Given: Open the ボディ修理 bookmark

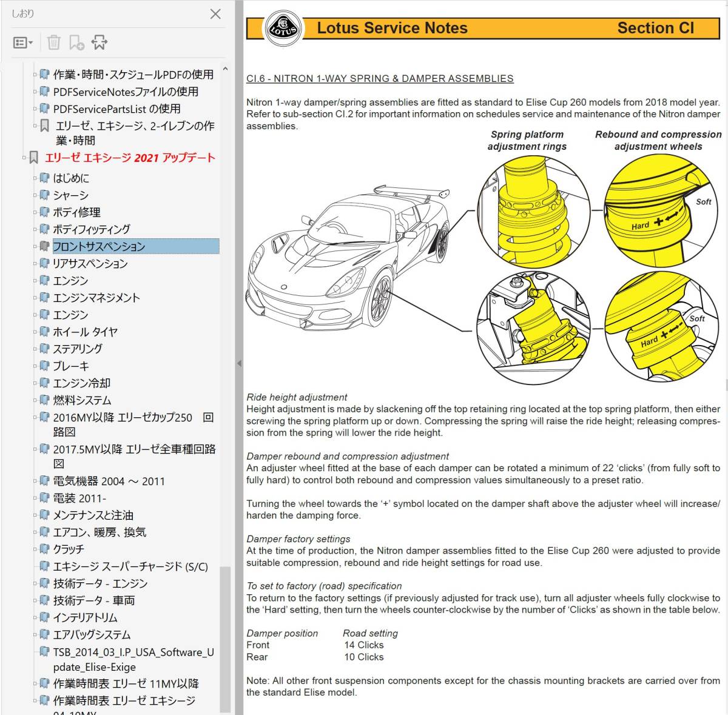Looking at the screenshot, I should coord(76,212).
